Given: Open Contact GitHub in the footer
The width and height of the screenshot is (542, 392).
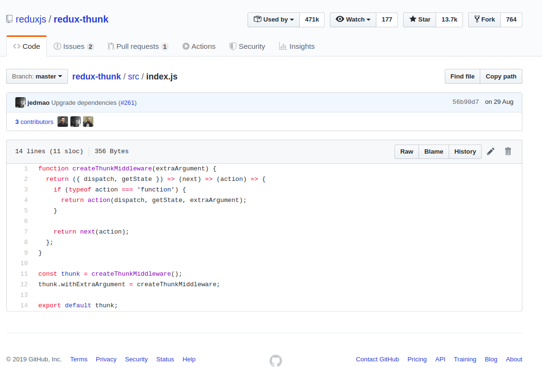Looking at the screenshot, I should (377, 359).
